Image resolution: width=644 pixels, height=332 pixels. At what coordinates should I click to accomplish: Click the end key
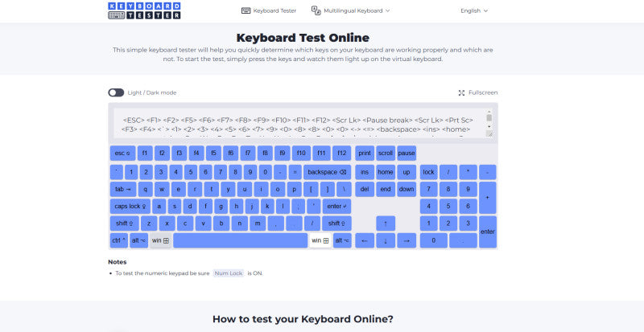pos(386,189)
